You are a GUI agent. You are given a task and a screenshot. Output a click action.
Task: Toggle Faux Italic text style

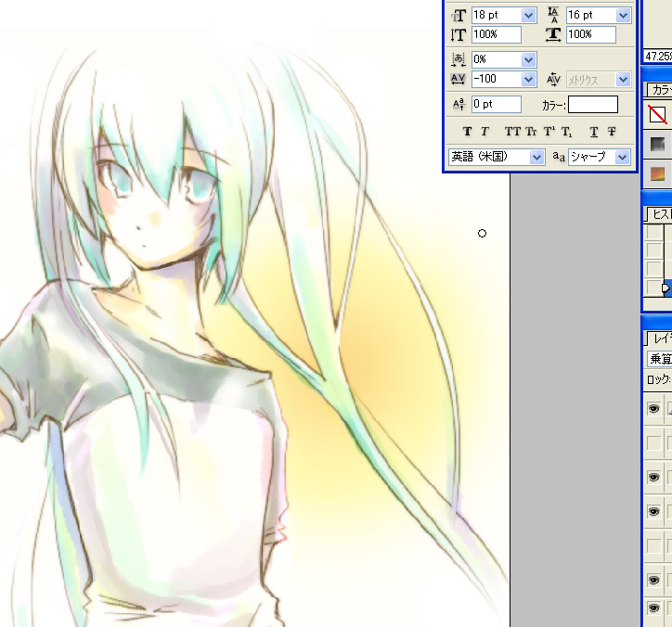point(485,132)
